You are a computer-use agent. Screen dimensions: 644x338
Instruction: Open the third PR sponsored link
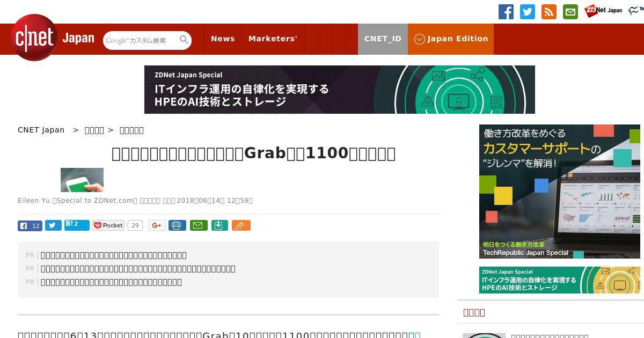(x=111, y=282)
